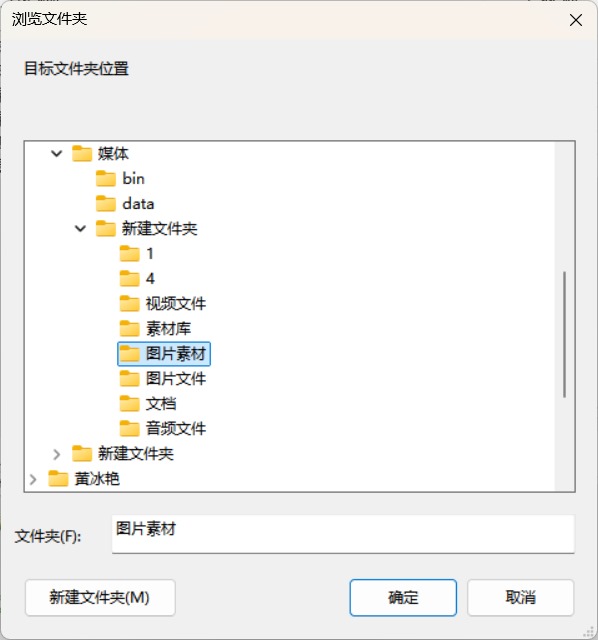
Task: Choose the 图片文件 folder icon
Action: (129, 378)
